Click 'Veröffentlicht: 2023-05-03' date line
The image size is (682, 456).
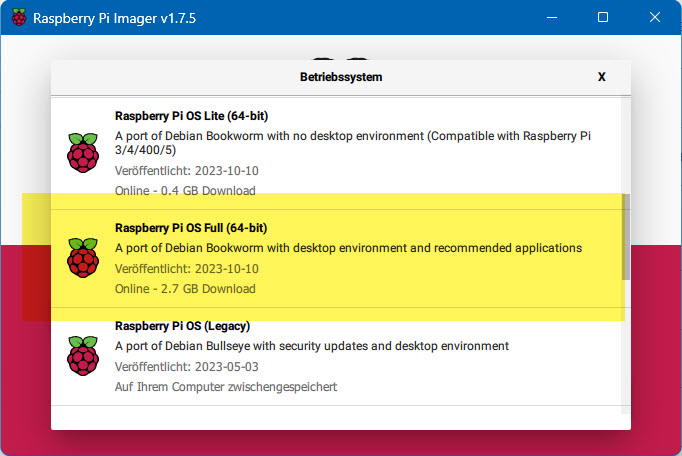click(187, 367)
